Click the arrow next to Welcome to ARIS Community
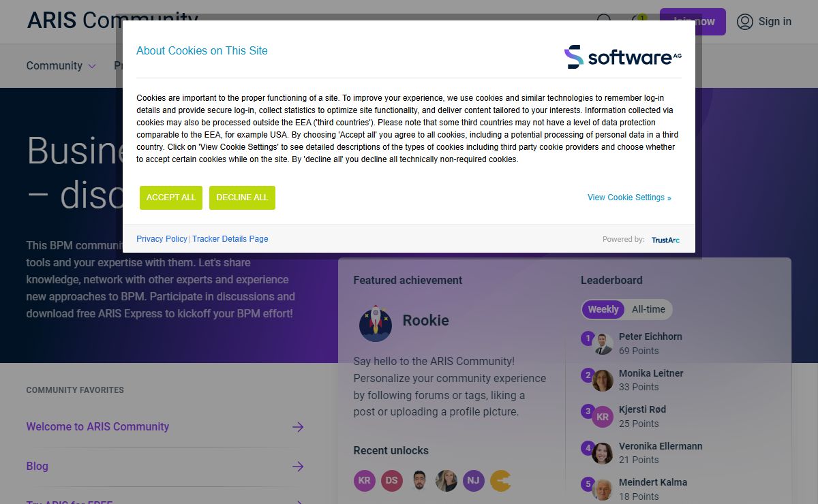Viewport: 818px width, 504px height. tap(298, 427)
